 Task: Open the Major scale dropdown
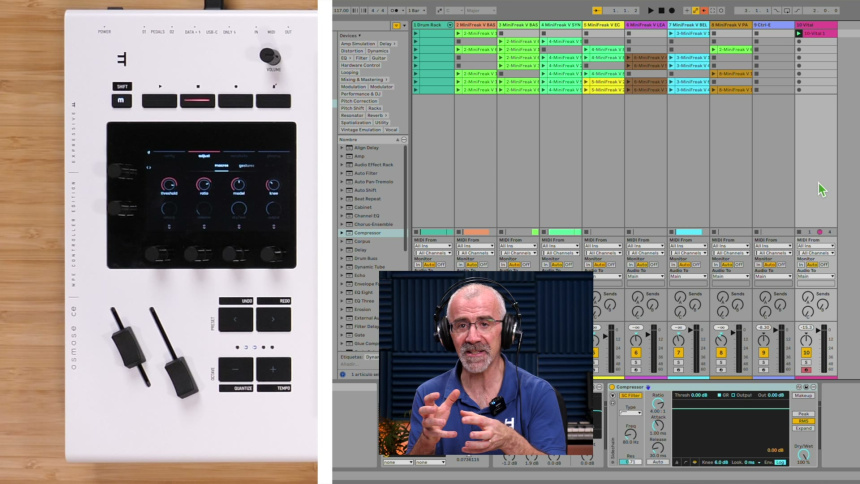point(480,10)
